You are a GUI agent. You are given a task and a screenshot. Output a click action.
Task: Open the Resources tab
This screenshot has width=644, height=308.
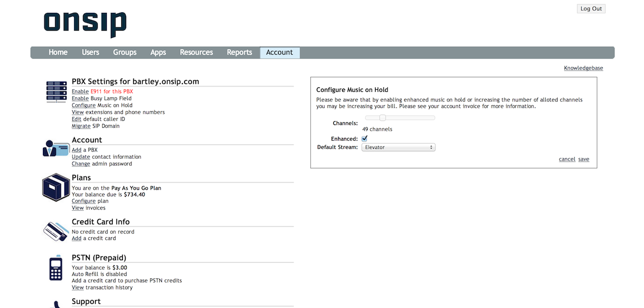(196, 53)
